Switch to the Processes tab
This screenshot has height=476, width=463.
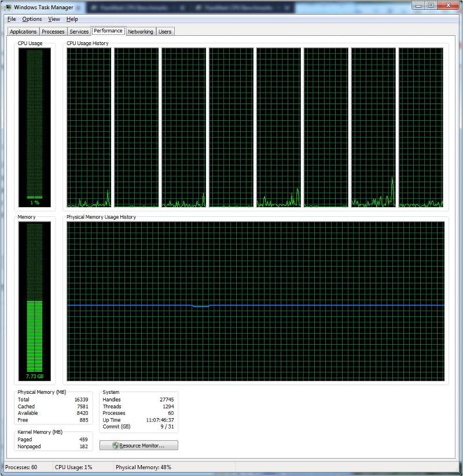click(53, 31)
